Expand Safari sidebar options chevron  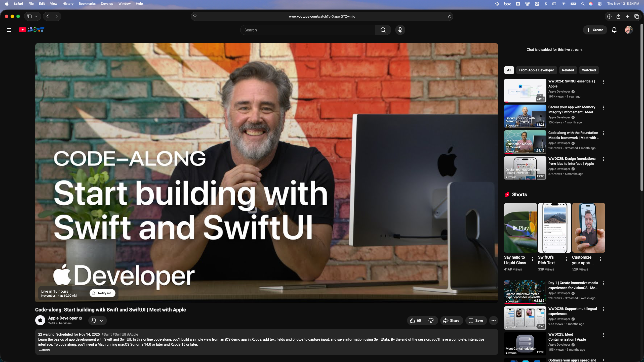click(36, 17)
